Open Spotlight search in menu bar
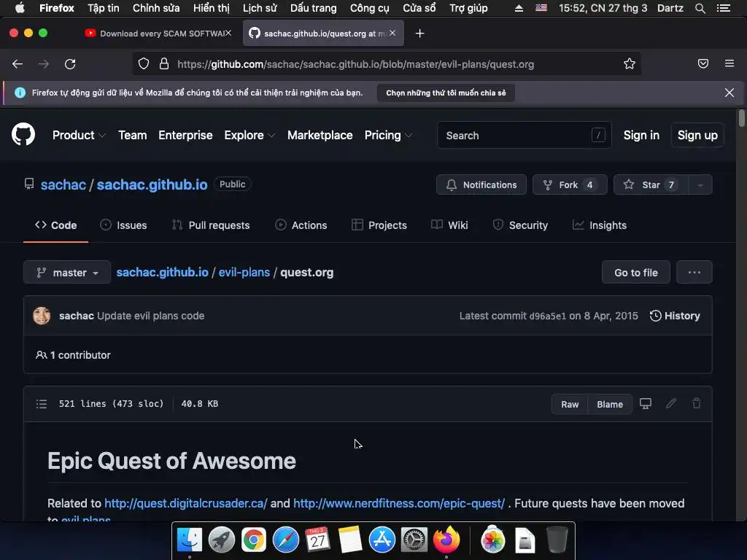747x560 pixels. (x=700, y=8)
